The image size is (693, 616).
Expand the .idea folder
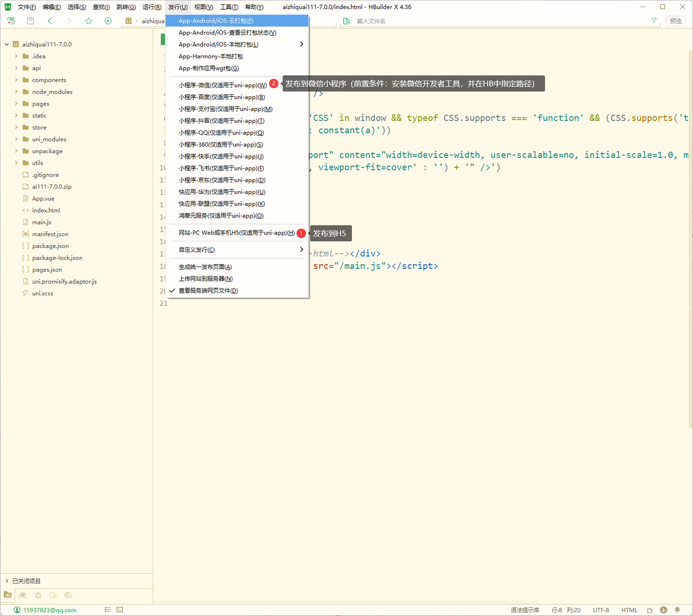pos(16,56)
